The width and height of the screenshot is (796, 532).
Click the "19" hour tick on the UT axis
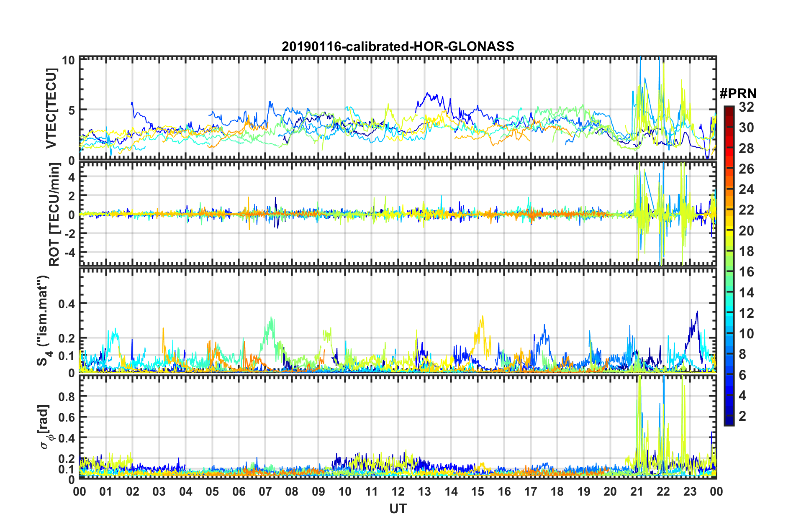click(584, 491)
